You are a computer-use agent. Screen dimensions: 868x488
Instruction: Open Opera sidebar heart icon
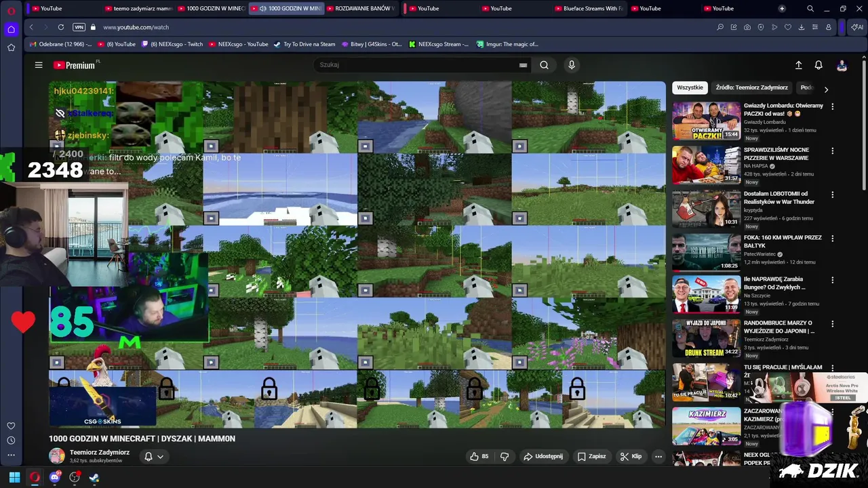click(x=11, y=426)
